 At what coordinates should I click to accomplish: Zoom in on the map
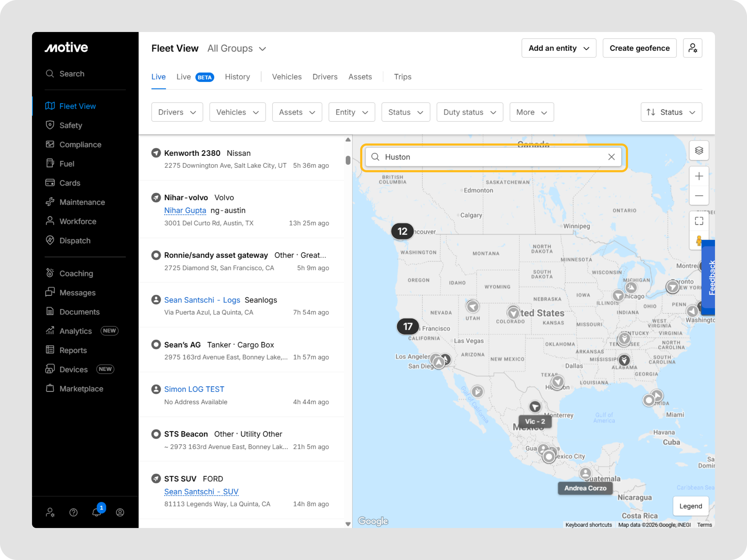(x=699, y=176)
